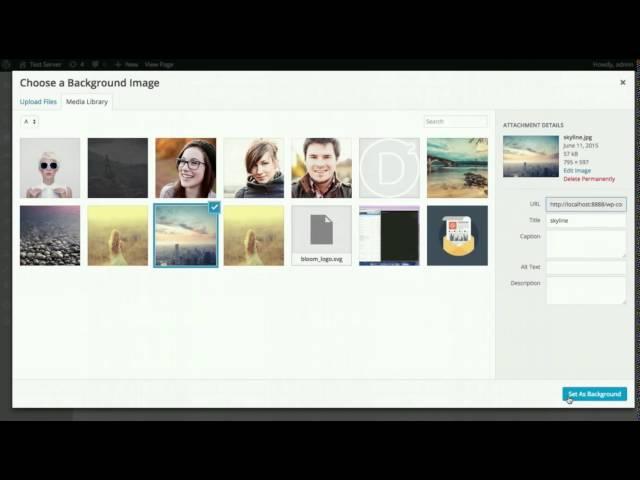Click into the Title field containing skyline
This screenshot has height=480, width=640.
[x=586, y=220]
